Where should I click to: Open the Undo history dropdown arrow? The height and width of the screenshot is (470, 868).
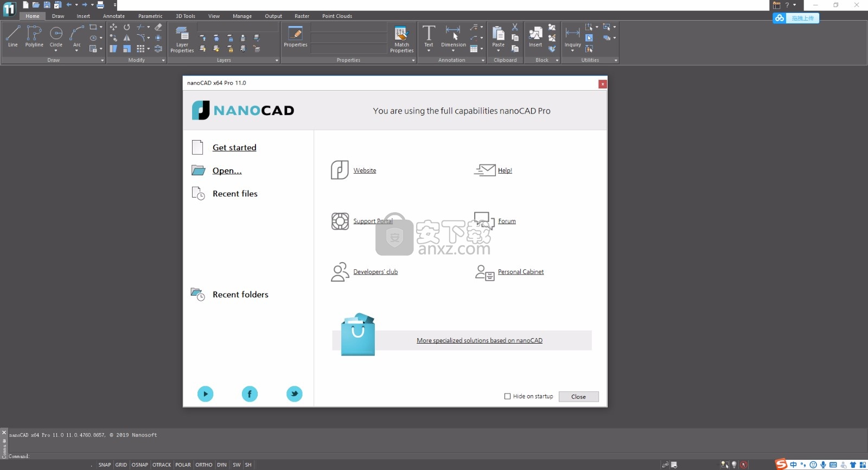(76, 5)
